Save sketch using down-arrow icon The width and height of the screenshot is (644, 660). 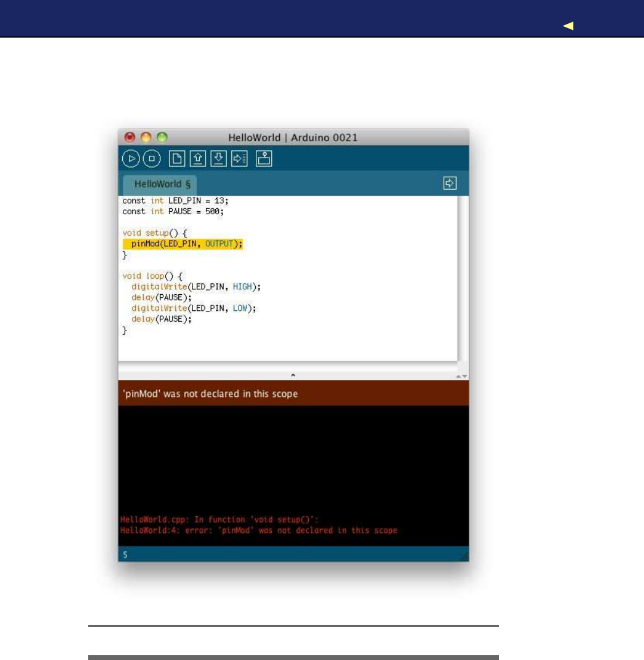click(218, 159)
